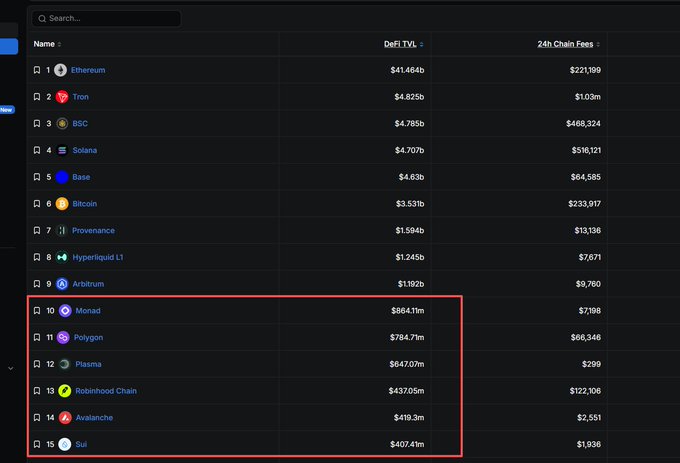The height and width of the screenshot is (463, 680).
Task: Click the Solana chain logo icon
Action: pyautogui.click(x=62, y=150)
